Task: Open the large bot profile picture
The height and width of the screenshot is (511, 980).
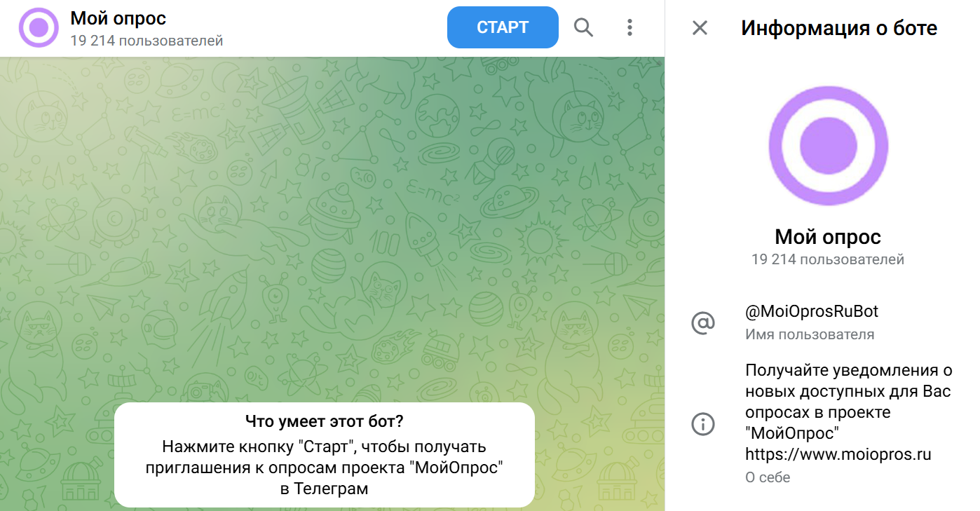Action: 828,146
